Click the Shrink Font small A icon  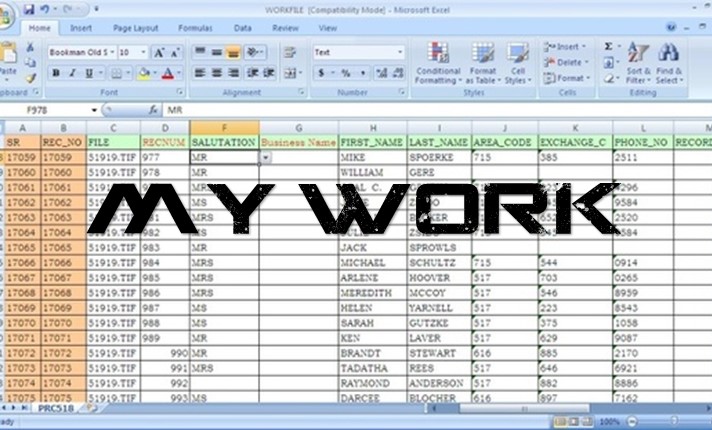coord(175,53)
